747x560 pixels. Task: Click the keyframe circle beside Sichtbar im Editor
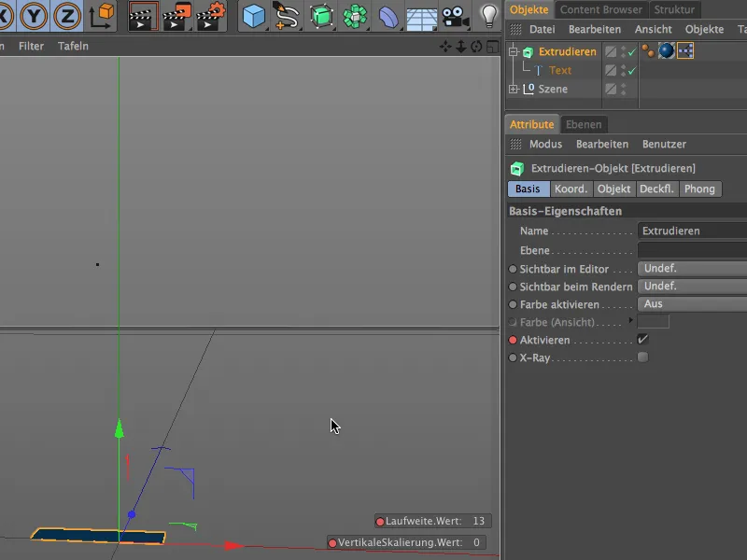[x=513, y=269]
